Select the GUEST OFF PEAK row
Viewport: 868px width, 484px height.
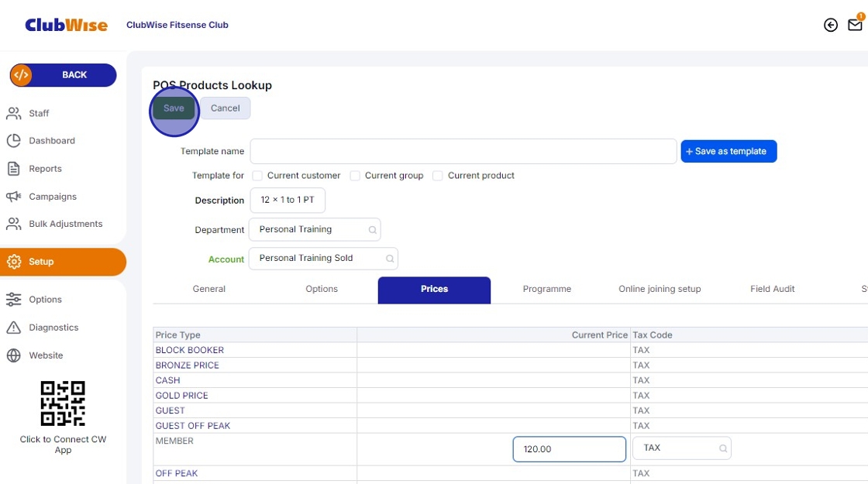click(x=193, y=426)
